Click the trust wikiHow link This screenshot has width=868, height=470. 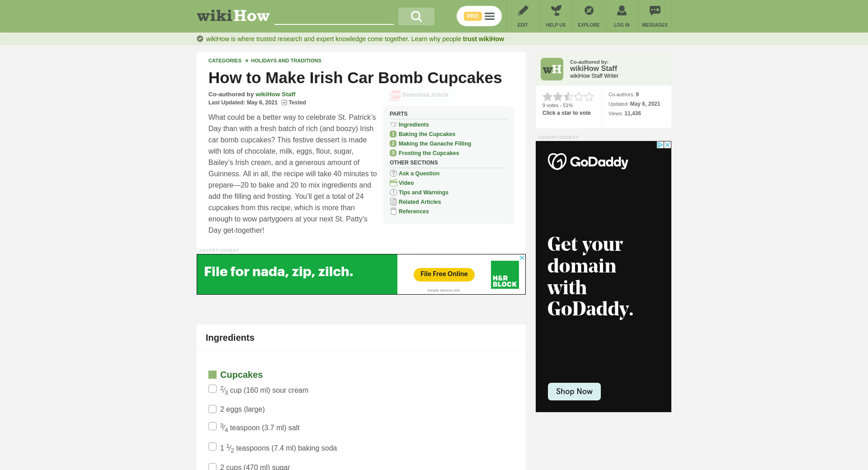(x=483, y=39)
